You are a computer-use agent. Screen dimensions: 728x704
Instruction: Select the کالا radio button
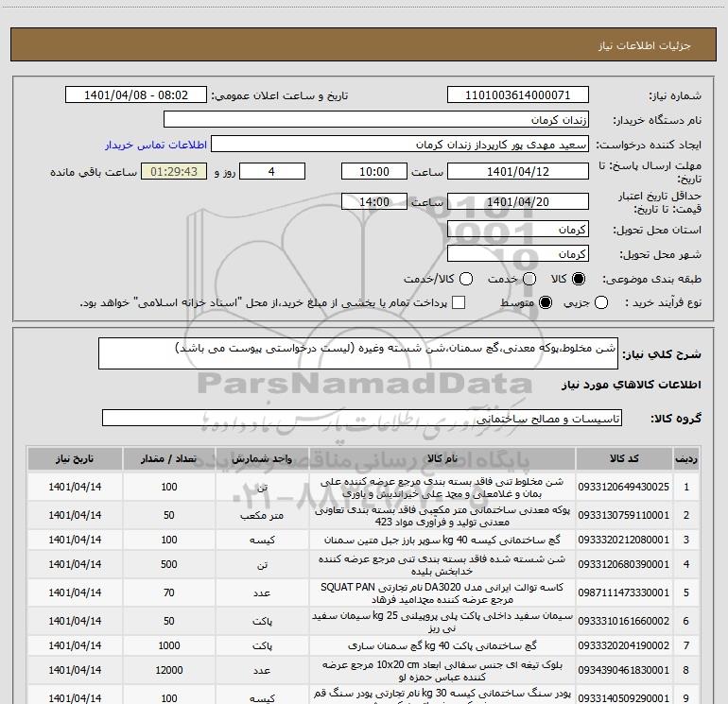[579, 279]
